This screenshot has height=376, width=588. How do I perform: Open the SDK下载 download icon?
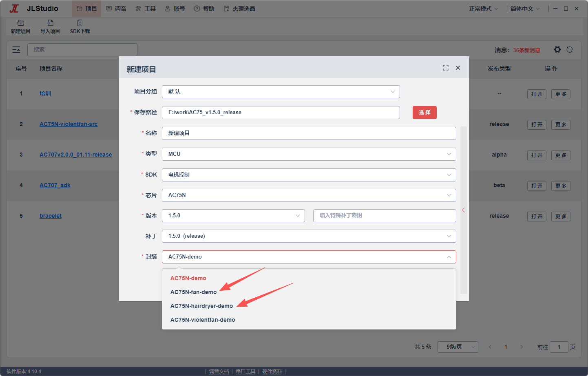tap(80, 23)
